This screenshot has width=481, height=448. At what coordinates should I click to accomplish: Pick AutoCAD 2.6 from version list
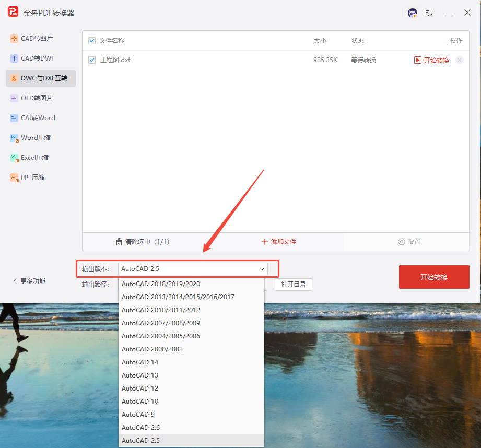click(191, 428)
